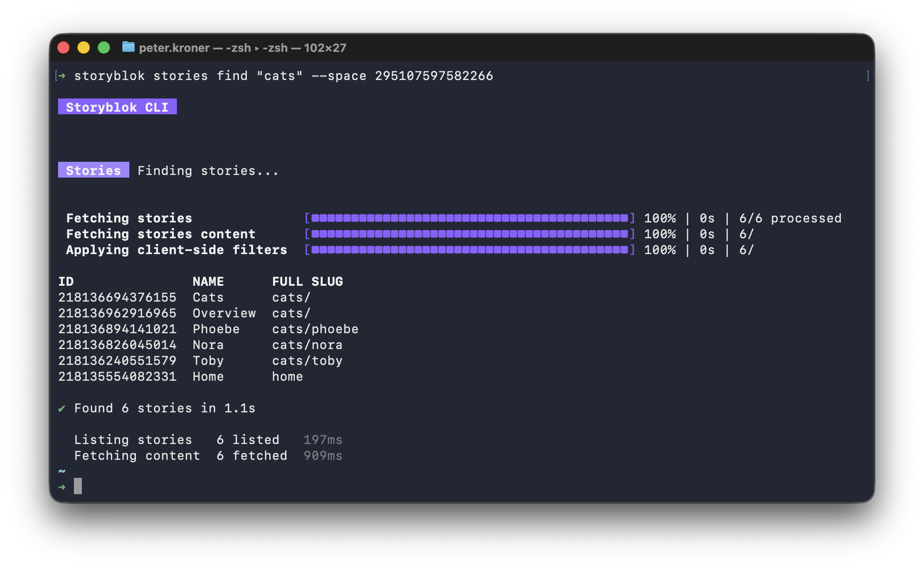This screenshot has height=568, width=924.
Task: Click the red close window button
Action: (64, 47)
